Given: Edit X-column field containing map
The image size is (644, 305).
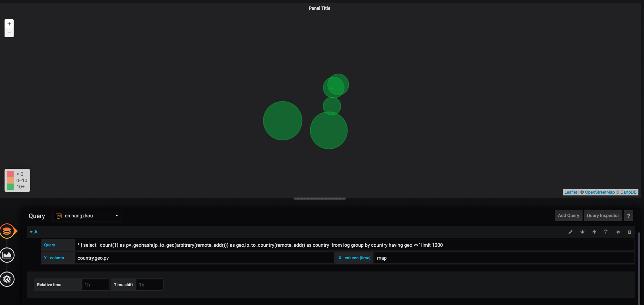Looking at the screenshot, I should click(504, 258).
